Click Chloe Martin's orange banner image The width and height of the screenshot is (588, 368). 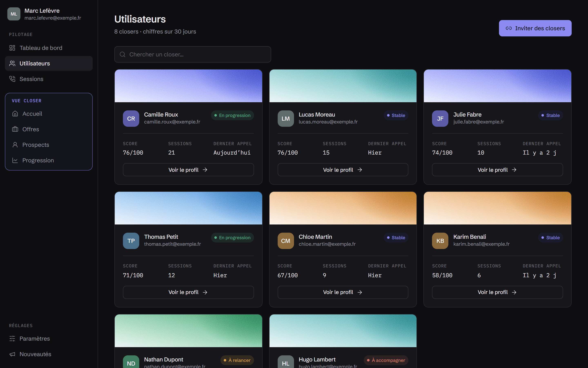click(x=343, y=208)
